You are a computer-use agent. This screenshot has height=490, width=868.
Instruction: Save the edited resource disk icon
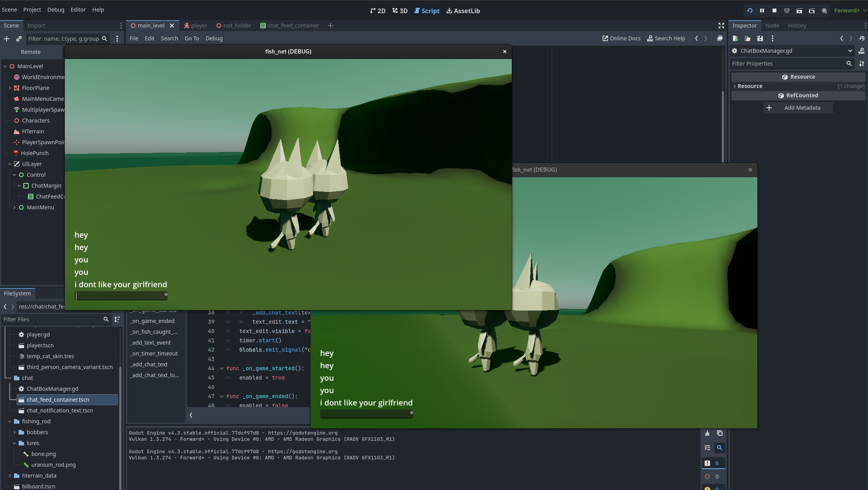click(760, 38)
